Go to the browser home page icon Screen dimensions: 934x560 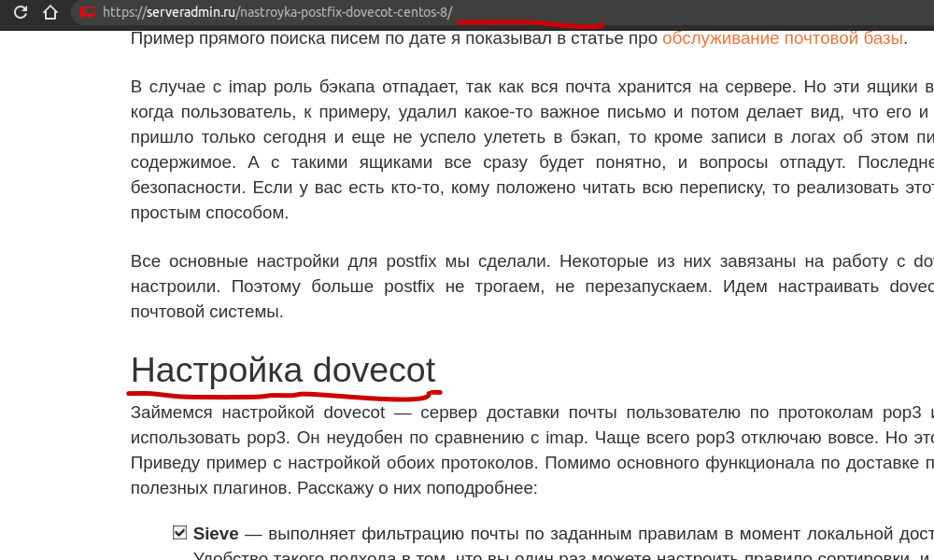50,12
